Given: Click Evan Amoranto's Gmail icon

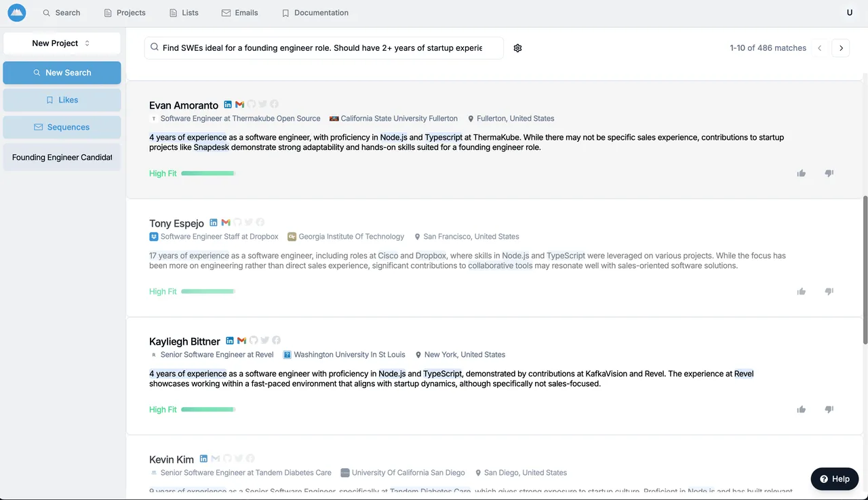Looking at the screenshot, I should (x=239, y=104).
